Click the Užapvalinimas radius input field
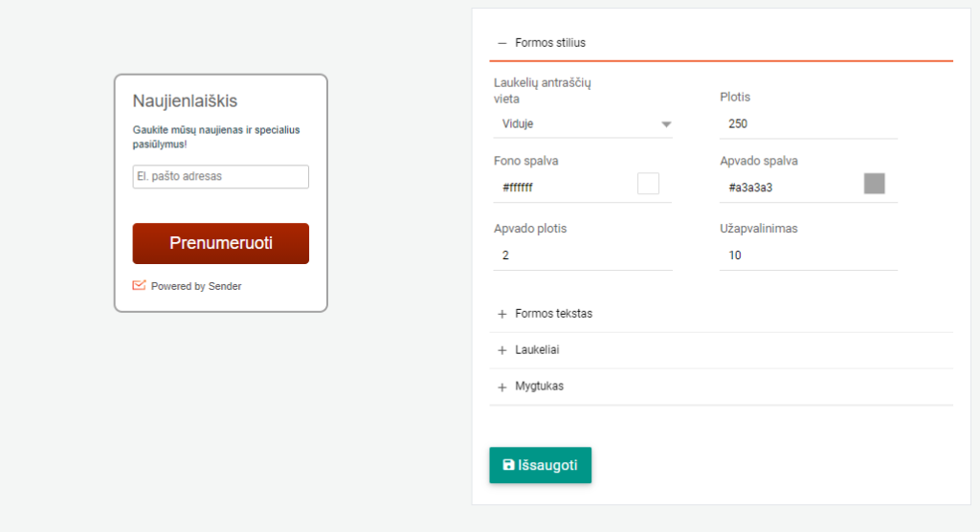 tap(809, 255)
